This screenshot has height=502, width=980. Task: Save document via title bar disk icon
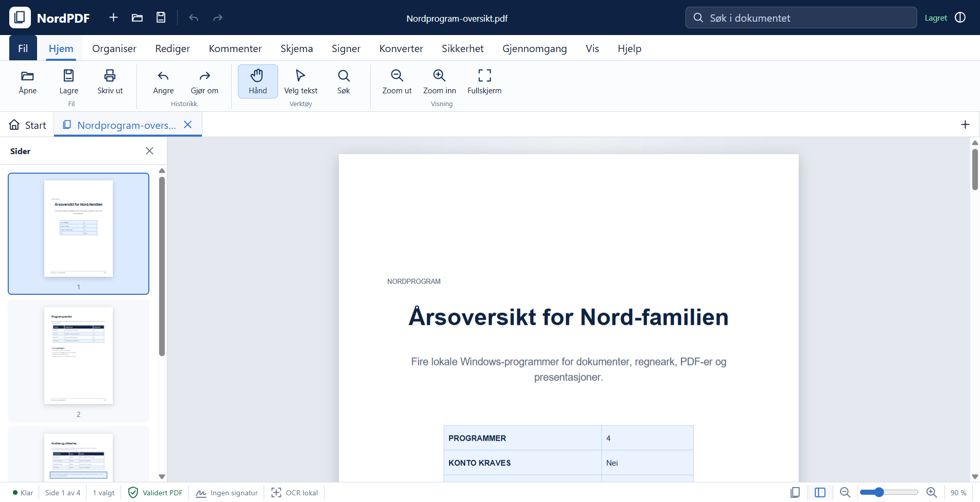pyautogui.click(x=161, y=18)
